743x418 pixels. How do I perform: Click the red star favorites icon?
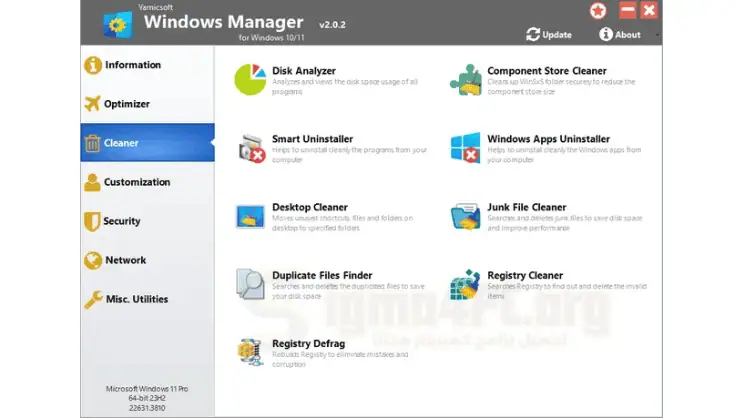click(x=598, y=10)
